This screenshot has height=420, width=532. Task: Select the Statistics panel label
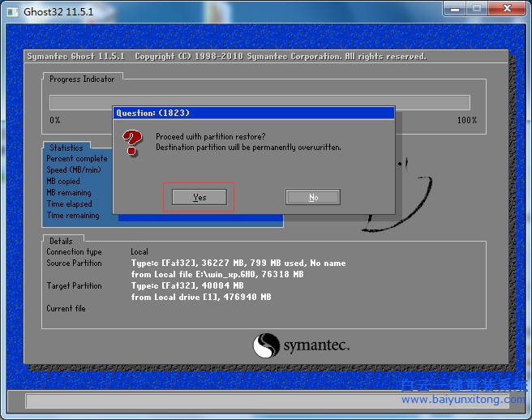[x=66, y=148]
